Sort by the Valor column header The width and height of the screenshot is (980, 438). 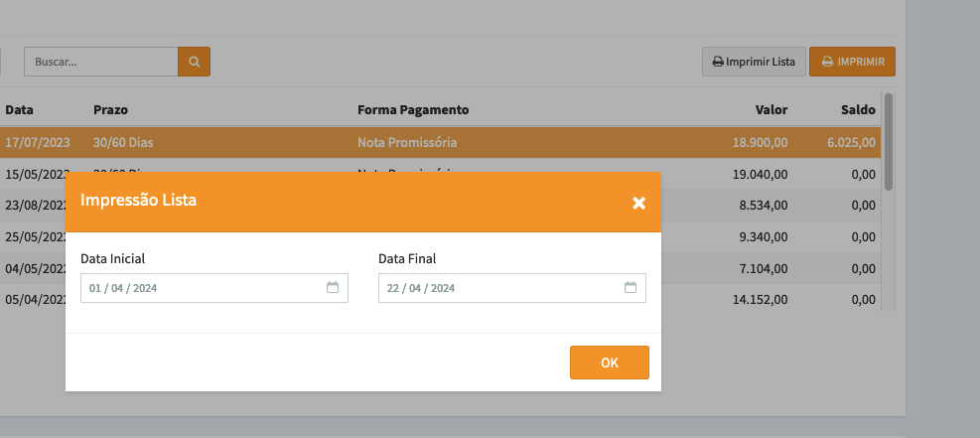(770, 109)
